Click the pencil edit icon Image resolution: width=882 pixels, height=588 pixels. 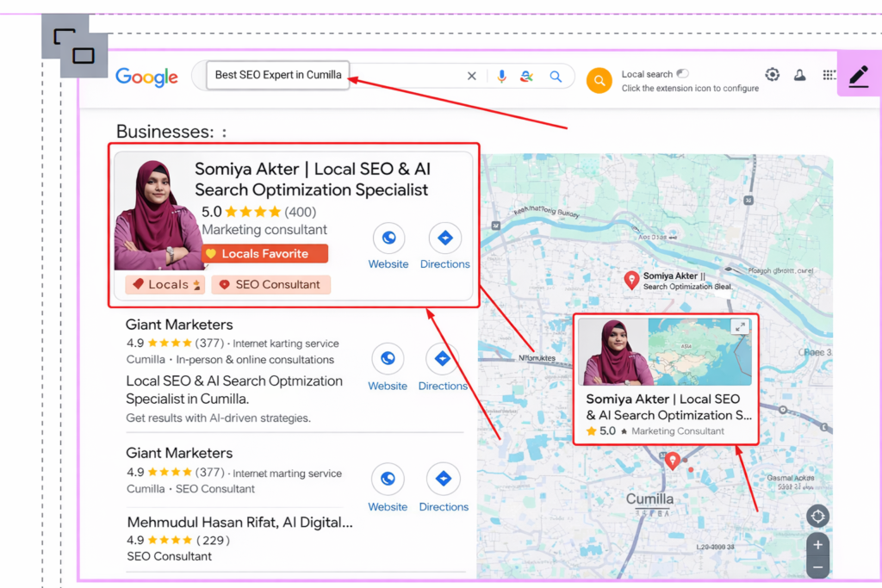tap(858, 77)
